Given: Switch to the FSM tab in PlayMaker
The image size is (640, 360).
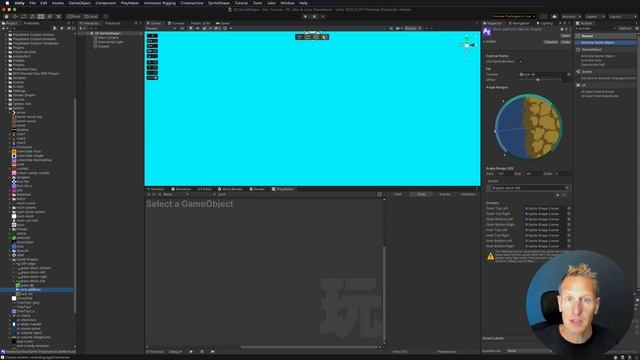Looking at the screenshot, I should [398, 194].
